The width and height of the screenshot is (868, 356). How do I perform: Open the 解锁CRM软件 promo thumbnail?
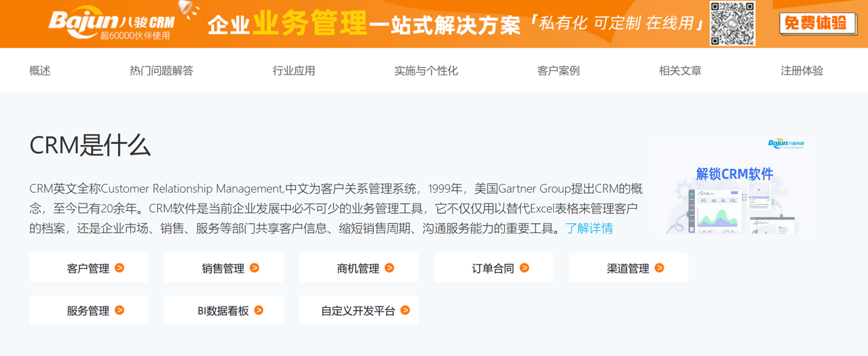click(x=734, y=186)
